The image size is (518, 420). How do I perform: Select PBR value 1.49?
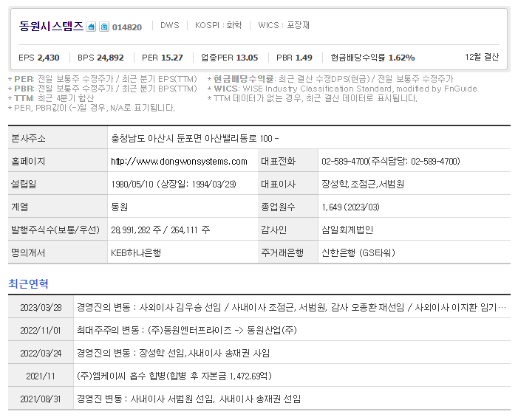point(304,58)
